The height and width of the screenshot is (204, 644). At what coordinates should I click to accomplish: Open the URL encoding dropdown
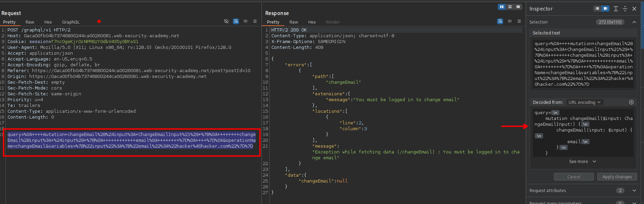coord(584,102)
